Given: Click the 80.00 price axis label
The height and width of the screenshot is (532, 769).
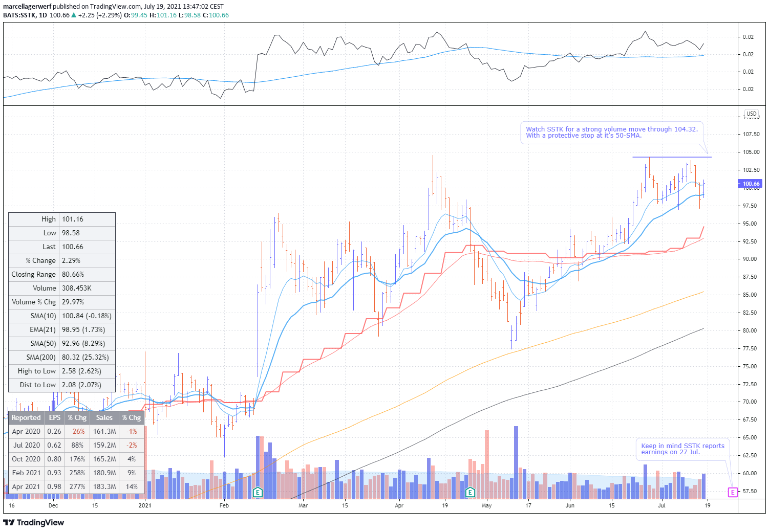Looking at the screenshot, I should tap(751, 330).
